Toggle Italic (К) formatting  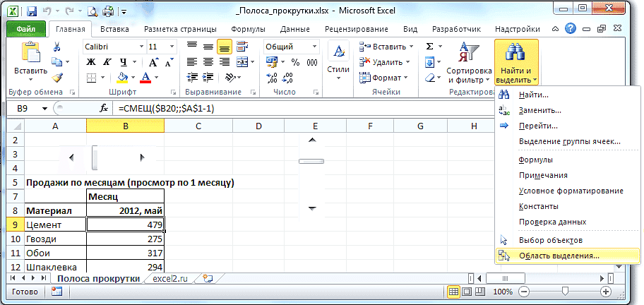pos(106,62)
